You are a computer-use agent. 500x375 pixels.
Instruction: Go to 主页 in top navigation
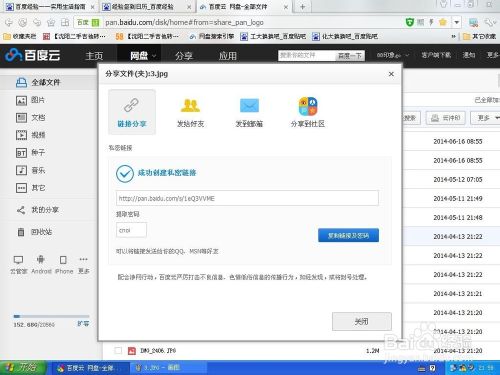coord(94,56)
